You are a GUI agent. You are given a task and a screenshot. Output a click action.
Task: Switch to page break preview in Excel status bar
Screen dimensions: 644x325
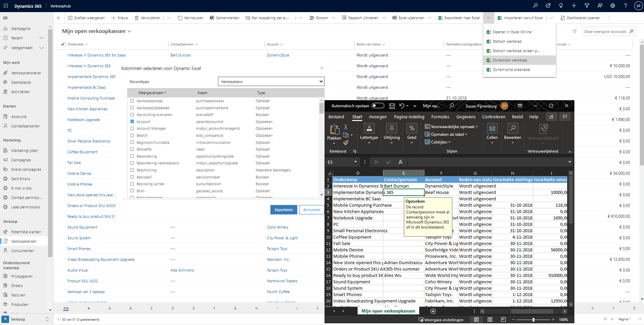click(x=503, y=320)
